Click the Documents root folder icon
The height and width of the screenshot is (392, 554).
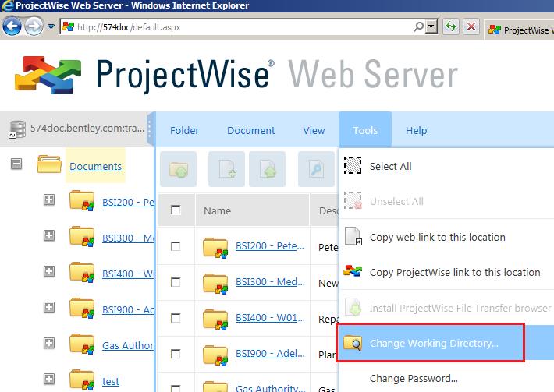[x=49, y=164]
